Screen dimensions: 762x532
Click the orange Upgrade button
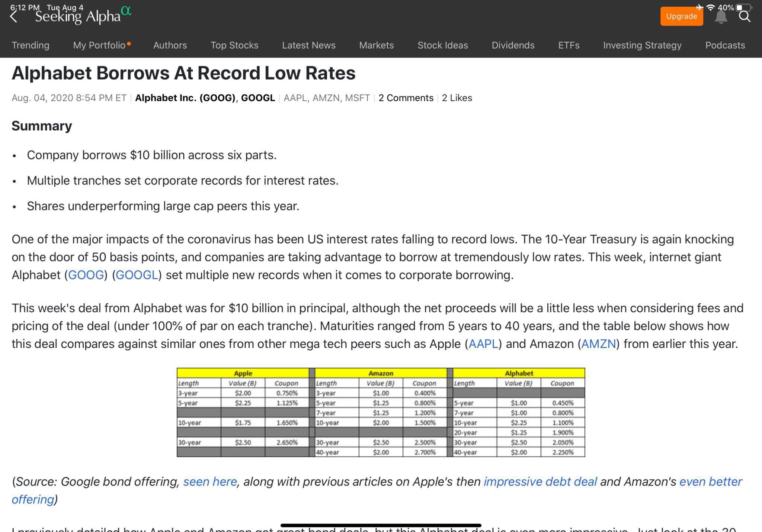(x=681, y=16)
